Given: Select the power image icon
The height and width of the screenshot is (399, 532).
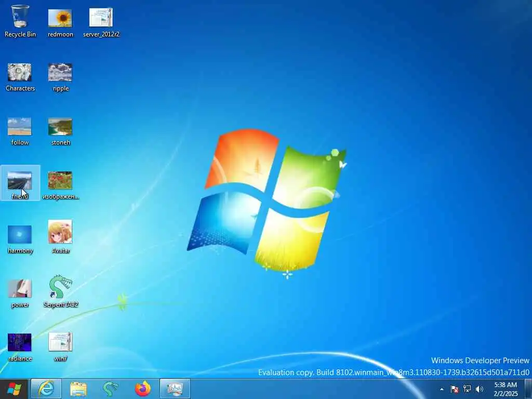Looking at the screenshot, I should 20,294.
